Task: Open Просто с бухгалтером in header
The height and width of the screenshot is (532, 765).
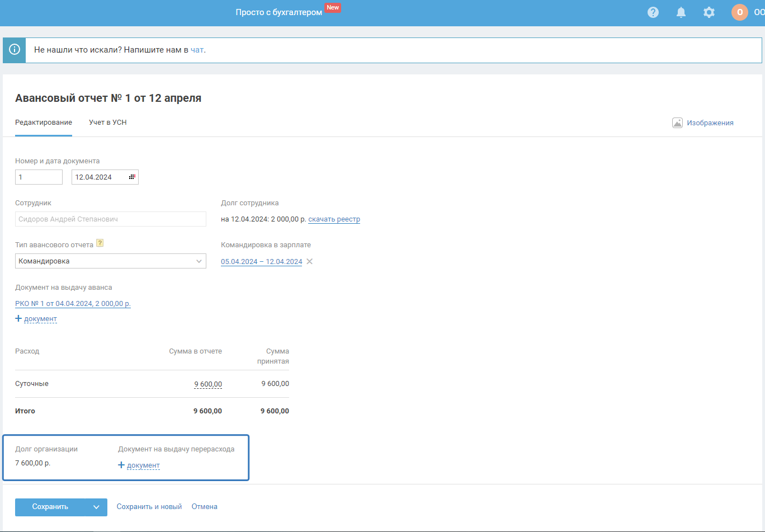Action: click(278, 12)
